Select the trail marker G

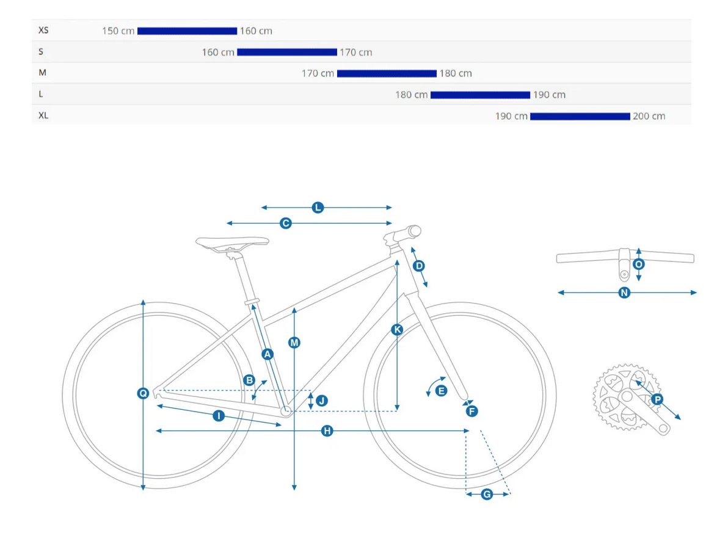point(487,495)
